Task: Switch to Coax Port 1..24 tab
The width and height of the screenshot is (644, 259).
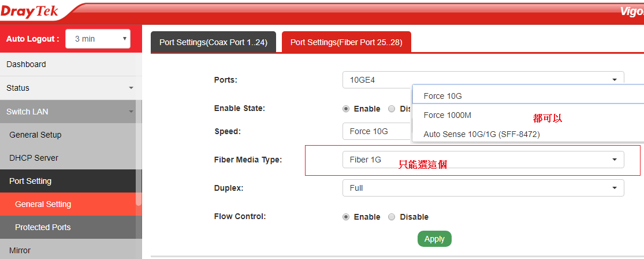Action: [x=213, y=42]
